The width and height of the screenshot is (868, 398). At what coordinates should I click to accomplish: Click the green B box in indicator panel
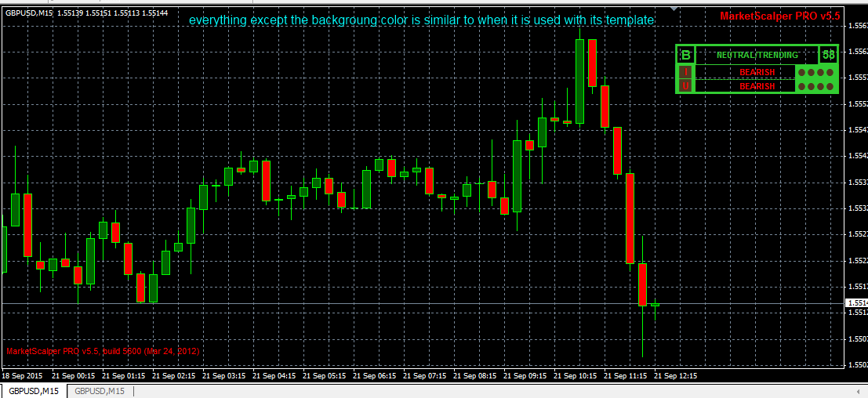(686, 56)
